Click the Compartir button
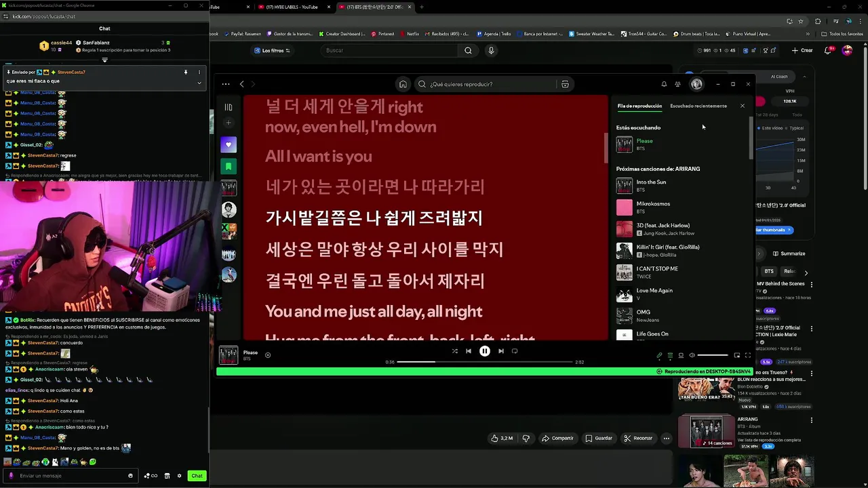868x488 pixels. pyautogui.click(x=557, y=438)
